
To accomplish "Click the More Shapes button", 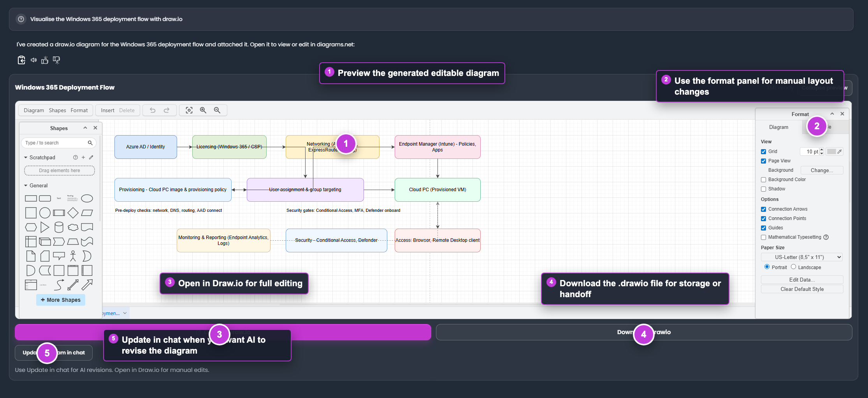I will pos(61,300).
